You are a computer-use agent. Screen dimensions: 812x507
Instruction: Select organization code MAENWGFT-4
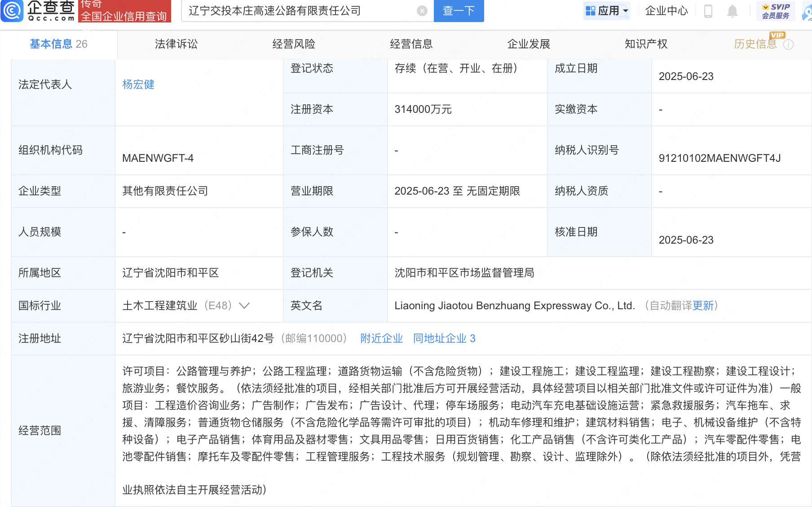158,158
